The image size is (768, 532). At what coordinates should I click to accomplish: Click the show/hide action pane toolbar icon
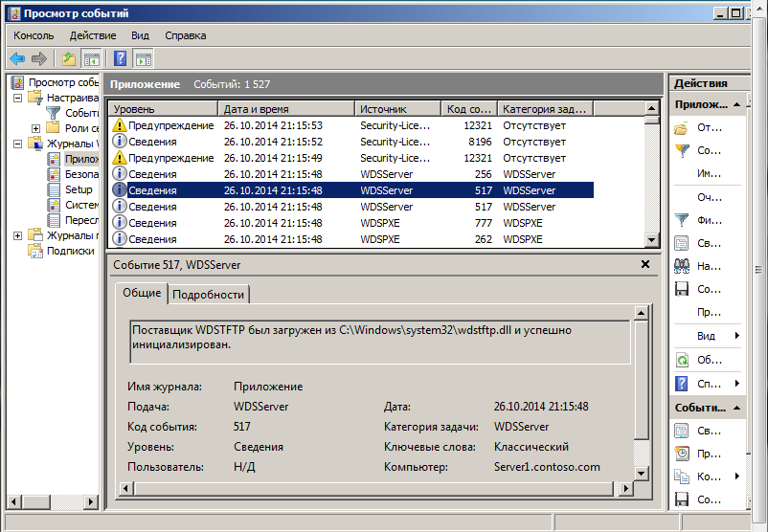click(x=143, y=59)
